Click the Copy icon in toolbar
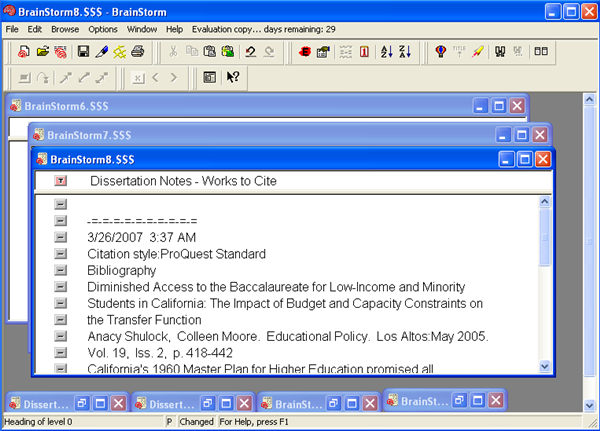This screenshot has width=600, height=431. [192, 51]
